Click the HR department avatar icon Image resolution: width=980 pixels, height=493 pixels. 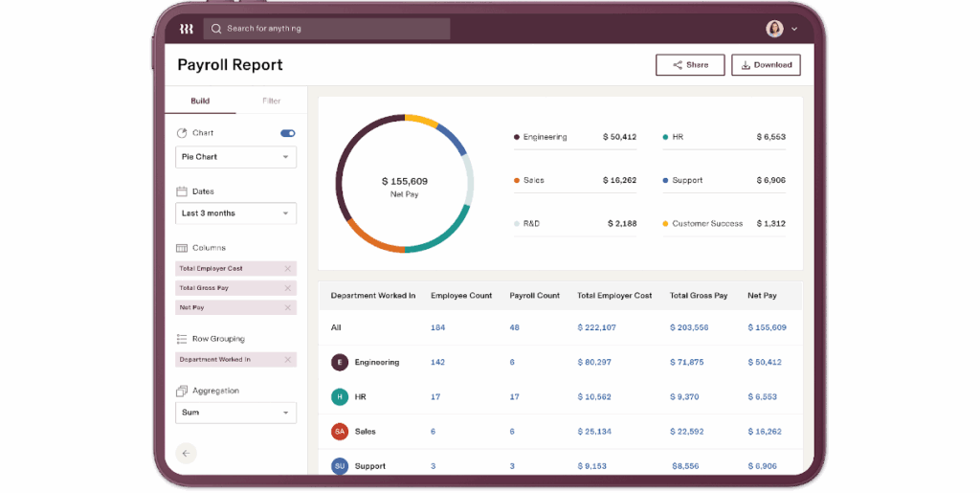tap(339, 396)
